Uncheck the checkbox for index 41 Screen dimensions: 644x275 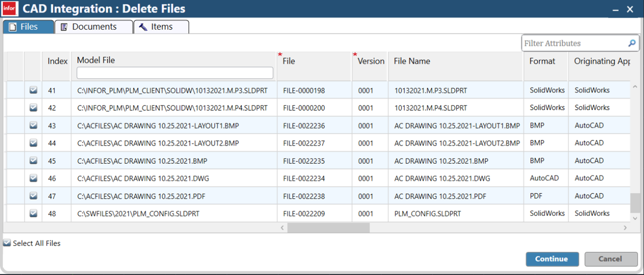[33, 90]
